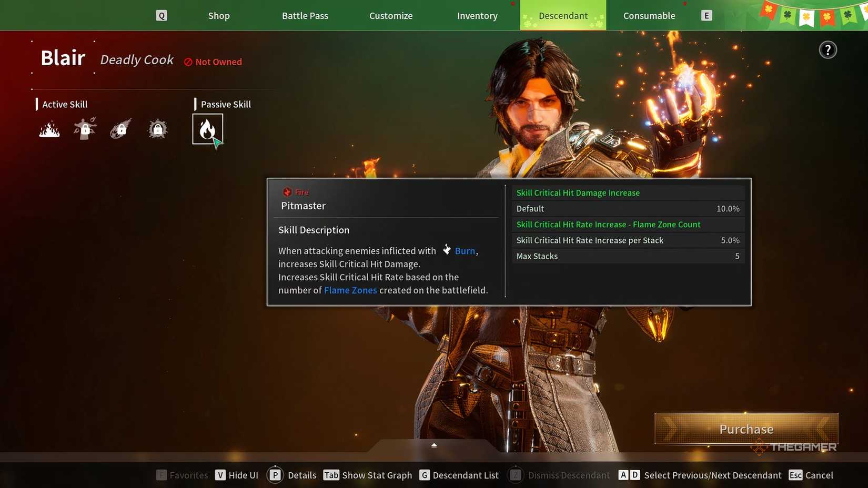
Task: Click the second locked active skill icon
Action: tap(85, 129)
